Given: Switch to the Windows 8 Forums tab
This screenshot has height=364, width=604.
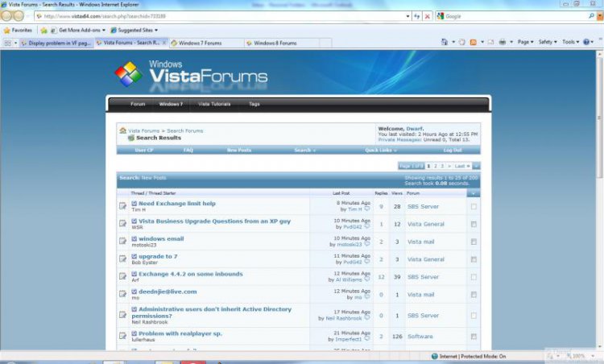Looking at the screenshot, I should coord(282,43).
